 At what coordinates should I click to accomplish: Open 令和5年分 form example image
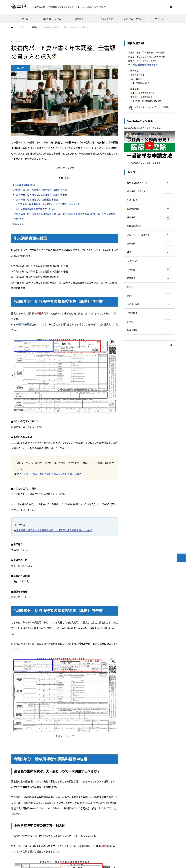[64, 695]
